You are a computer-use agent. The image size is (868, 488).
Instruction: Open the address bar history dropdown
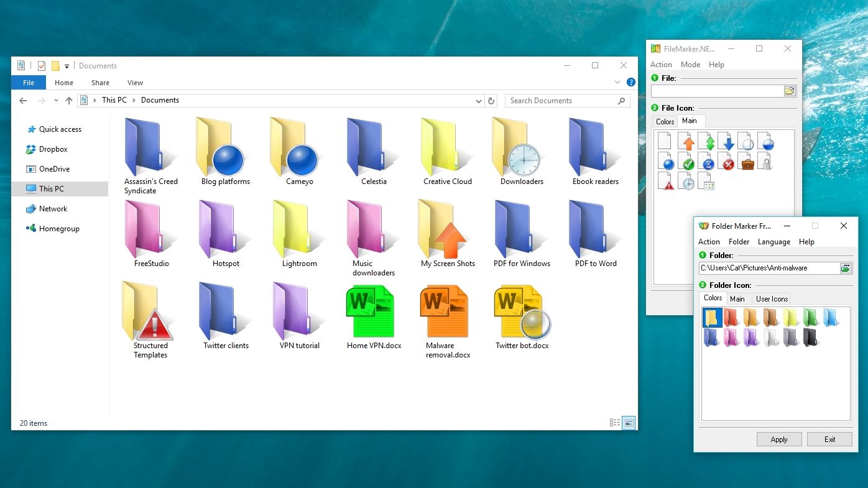click(x=478, y=100)
